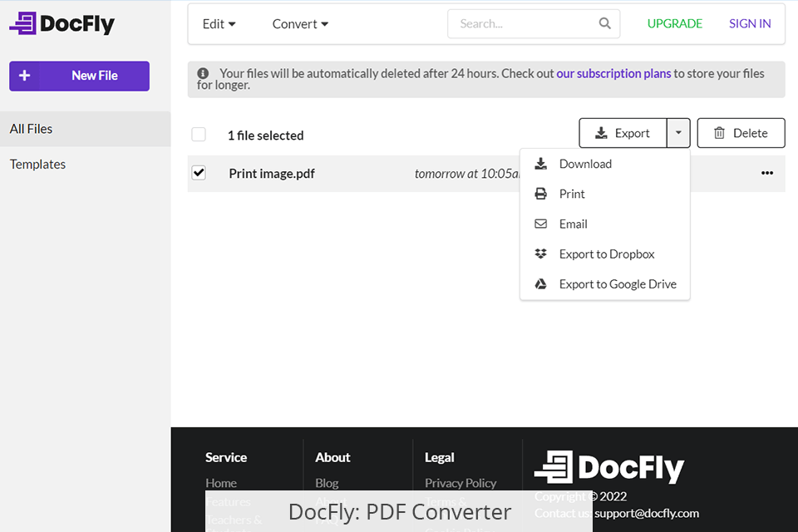Image resolution: width=798 pixels, height=532 pixels.
Task: Click the trash icon on the Delete button
Action: pos(719,133)
